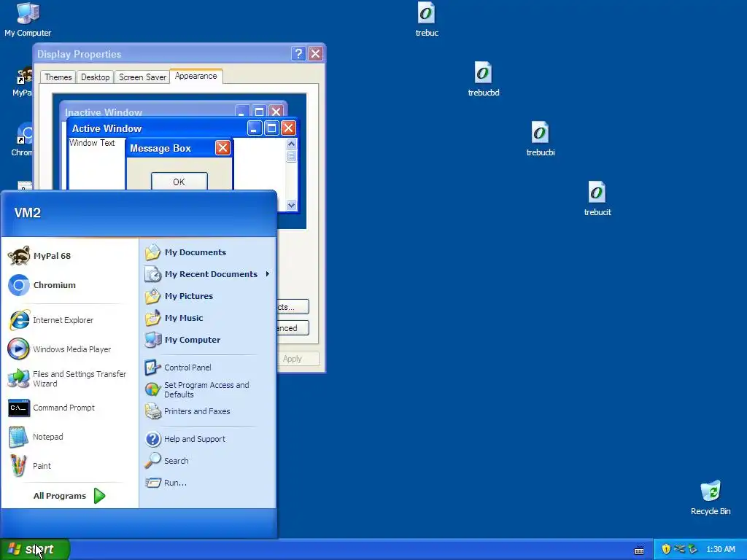Click the preview scrollbar down arrow
The image size is (747, 560).
click(291, 205)
